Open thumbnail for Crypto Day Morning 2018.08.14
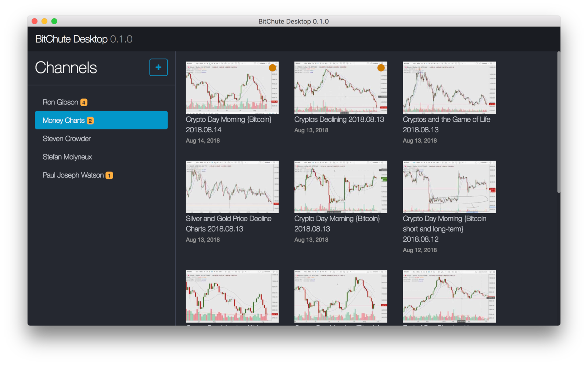Viewport: 588px width, 365px height. click(232, 88)
